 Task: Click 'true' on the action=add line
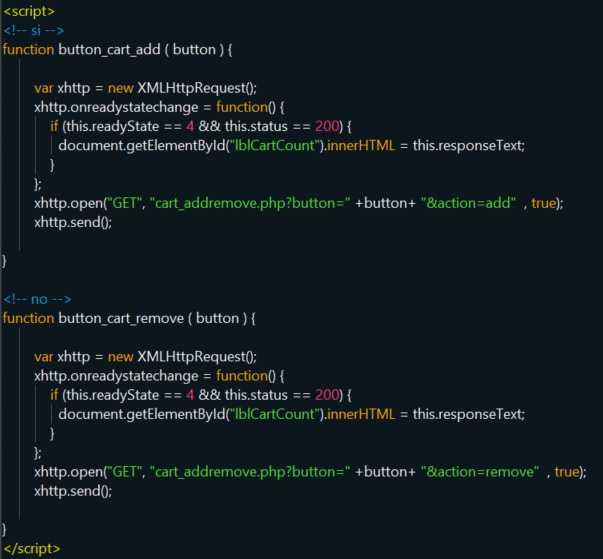tap(543, 203)
